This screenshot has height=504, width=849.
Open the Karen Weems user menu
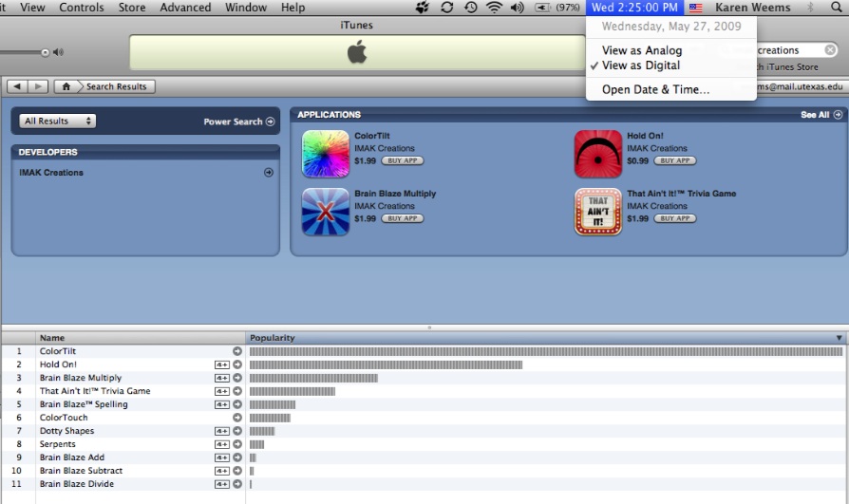(x=753, y=7)
